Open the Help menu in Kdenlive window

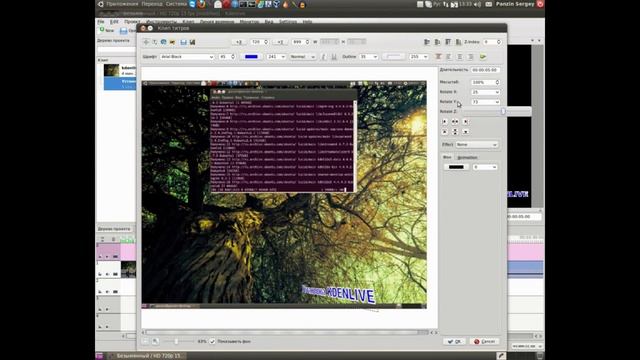[307, 22]
